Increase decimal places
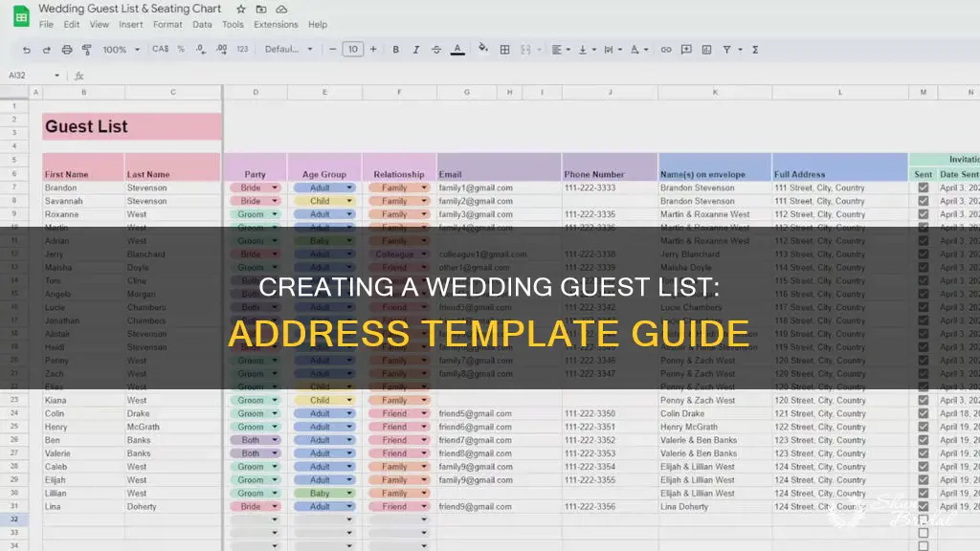 click(221, 49)
